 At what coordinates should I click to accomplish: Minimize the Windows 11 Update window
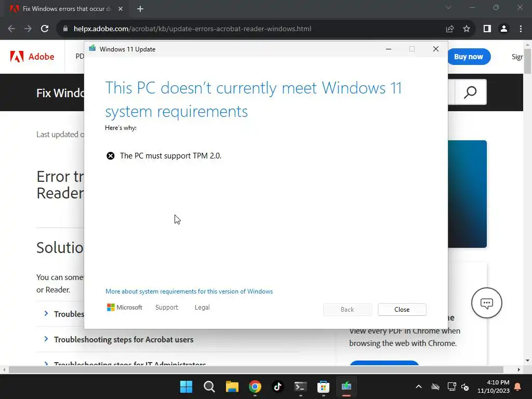(x=389, y=49)
